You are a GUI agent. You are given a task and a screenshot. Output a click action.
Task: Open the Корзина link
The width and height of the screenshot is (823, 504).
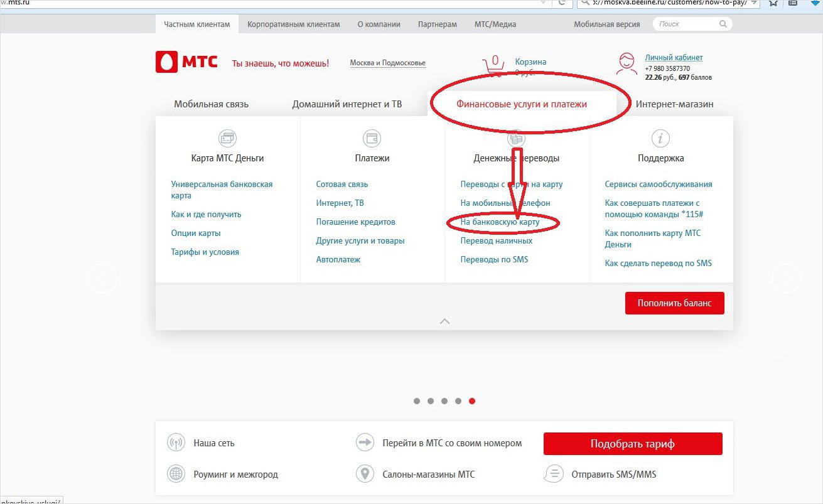click(530, 62)
